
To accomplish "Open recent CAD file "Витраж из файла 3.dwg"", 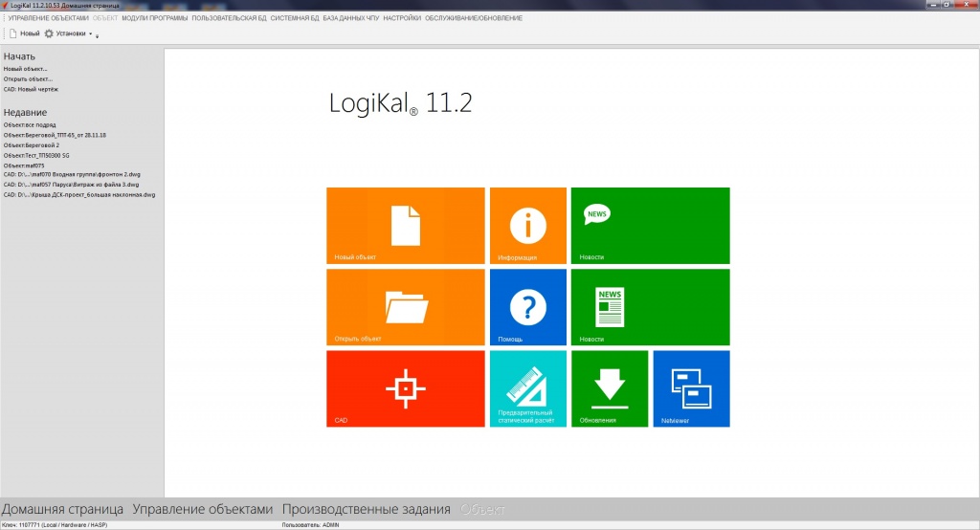I will 71,185.
